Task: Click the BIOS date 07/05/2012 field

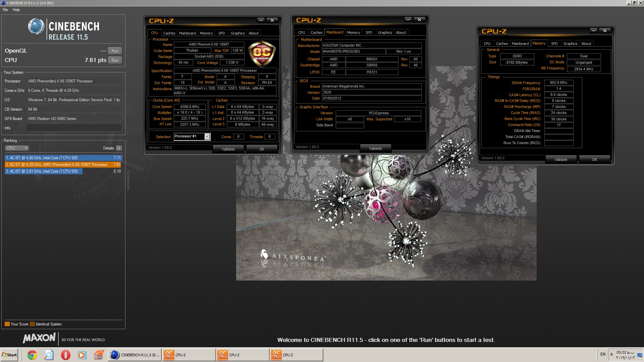Action: click(x=372, y=98)
